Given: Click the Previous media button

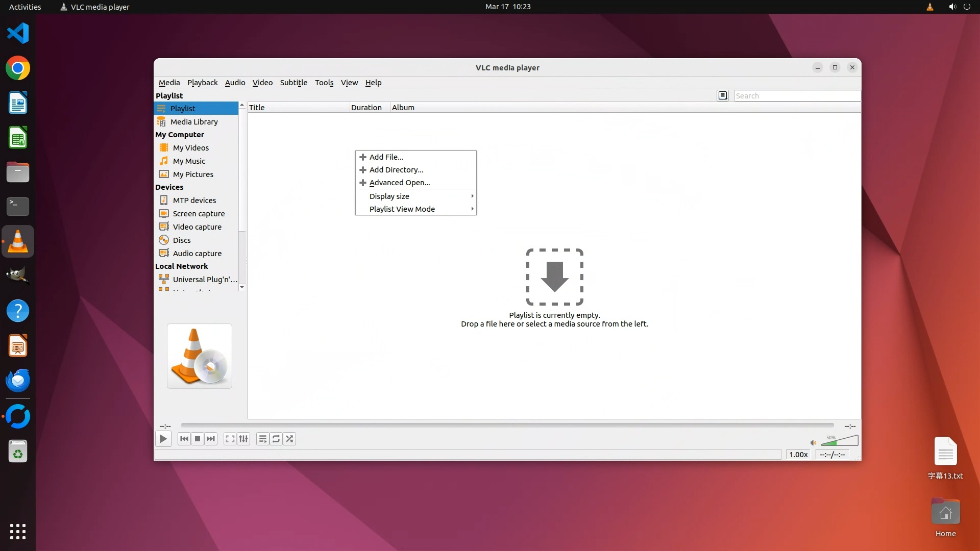Looking at the screenshot, I should [x=184, y=439].
